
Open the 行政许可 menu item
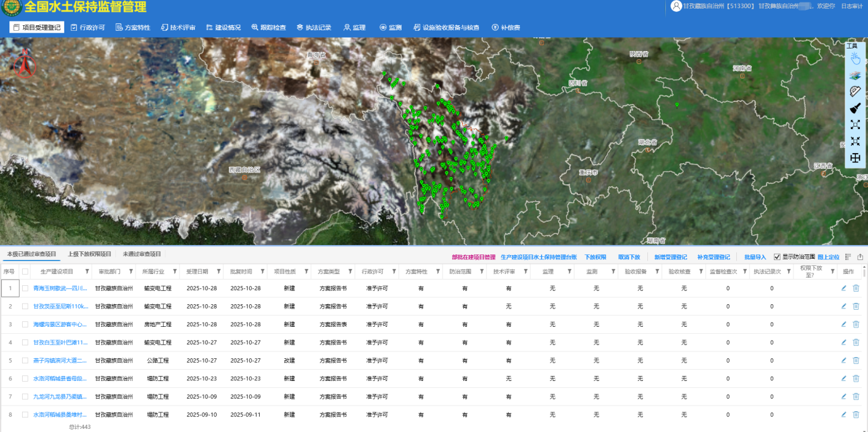88,28
